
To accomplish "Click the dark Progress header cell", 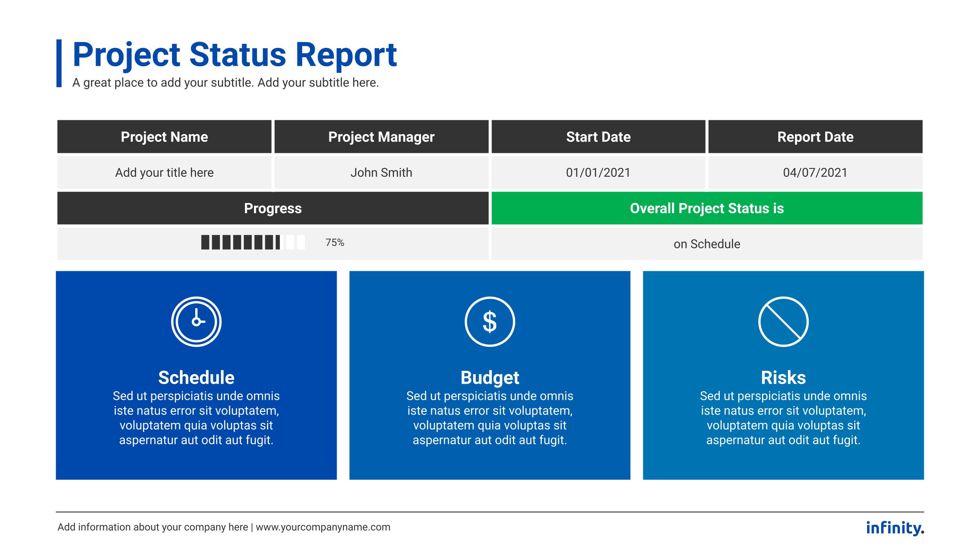I will click(x=273, y=208).
